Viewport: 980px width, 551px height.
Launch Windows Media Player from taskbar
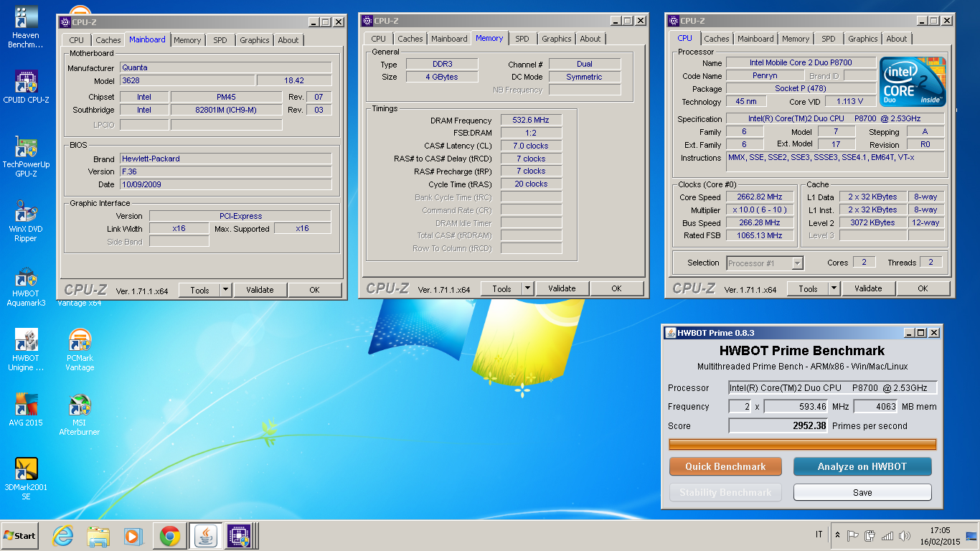point(132,536)
